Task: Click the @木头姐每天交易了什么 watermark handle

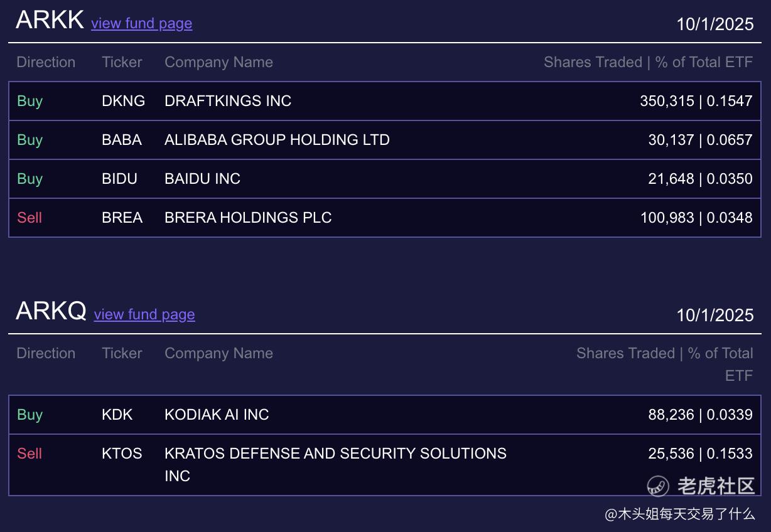Action: pyautogui.click(x=680, y=514)
